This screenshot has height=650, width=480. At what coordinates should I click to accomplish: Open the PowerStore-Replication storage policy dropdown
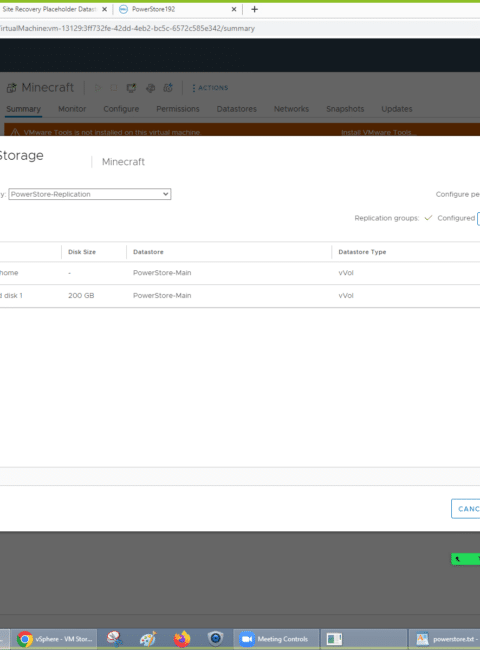pyautogui.click(x=90, y=194)
